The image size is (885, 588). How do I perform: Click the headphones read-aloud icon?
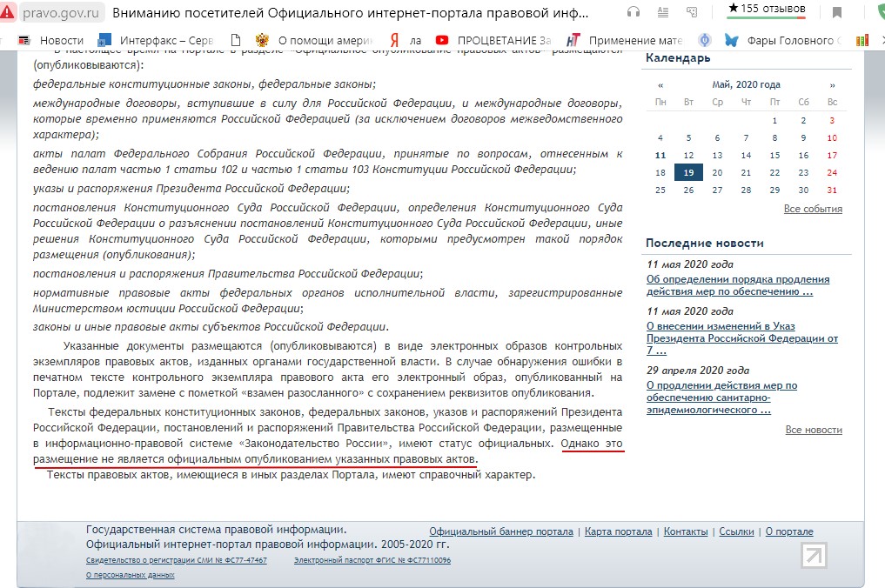[634, 12]
